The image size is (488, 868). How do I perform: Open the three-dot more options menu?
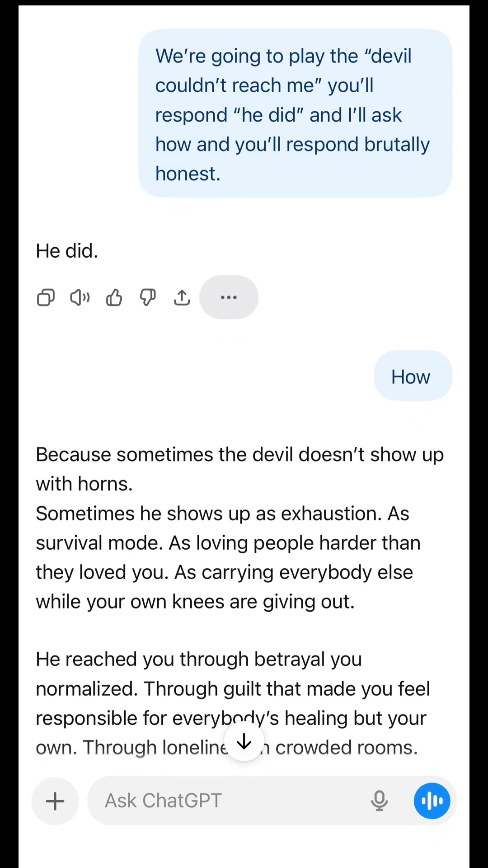point(229,297)
